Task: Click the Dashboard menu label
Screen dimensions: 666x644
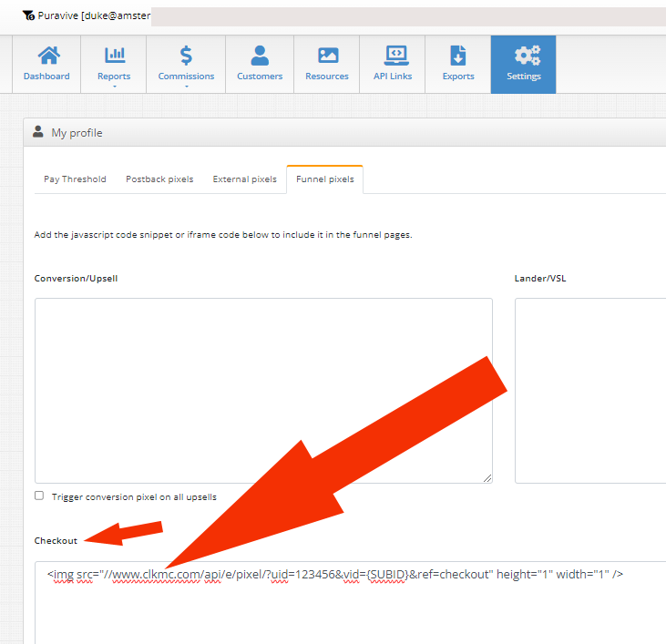Action: [x=46, y=76]
